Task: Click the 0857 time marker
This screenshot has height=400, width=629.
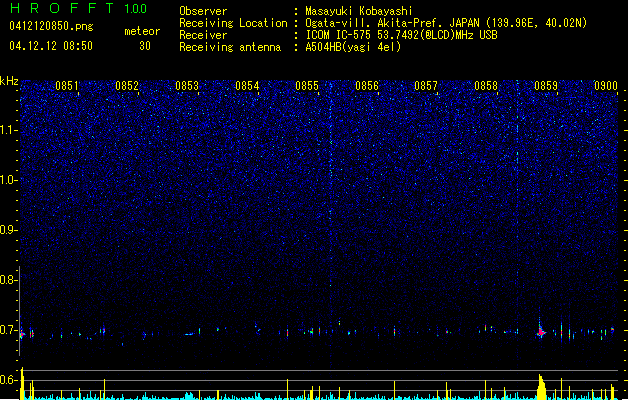Action: (x=426, y=86)
